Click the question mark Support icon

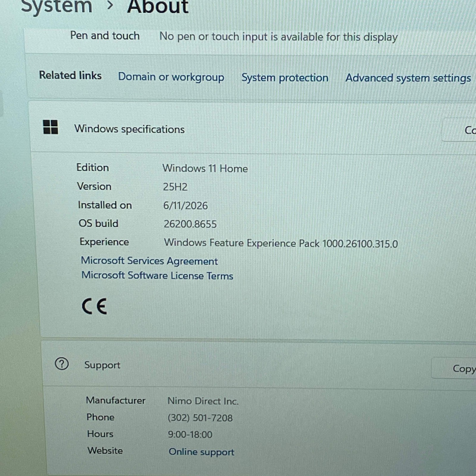coord(62,364)
